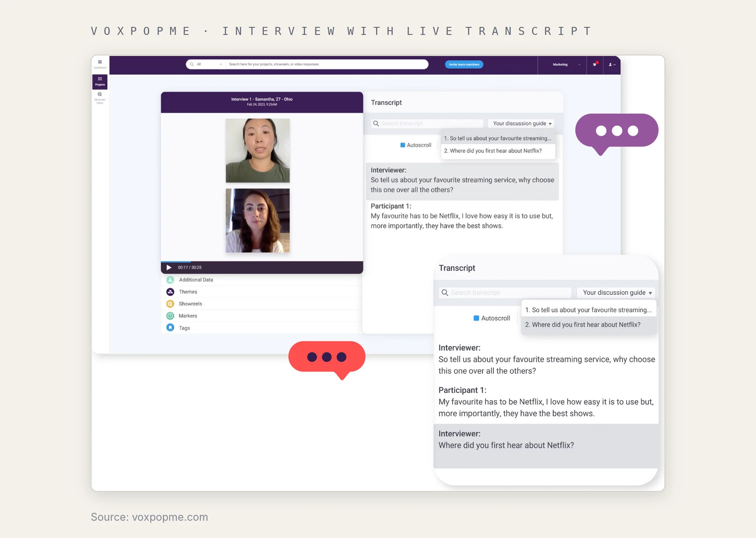Select guide item 1 in the enlarged Transcript panel

[x=588, y=310]
